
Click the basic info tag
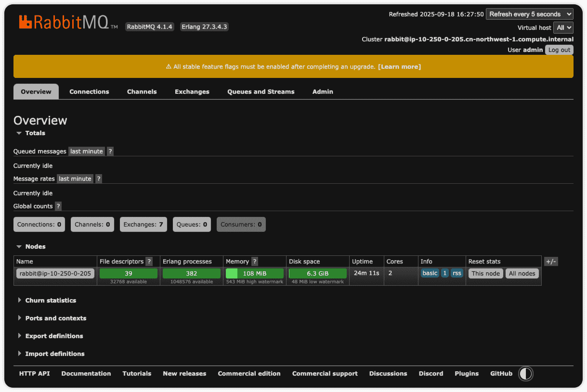pyautogui.click(x=430, y=273)
